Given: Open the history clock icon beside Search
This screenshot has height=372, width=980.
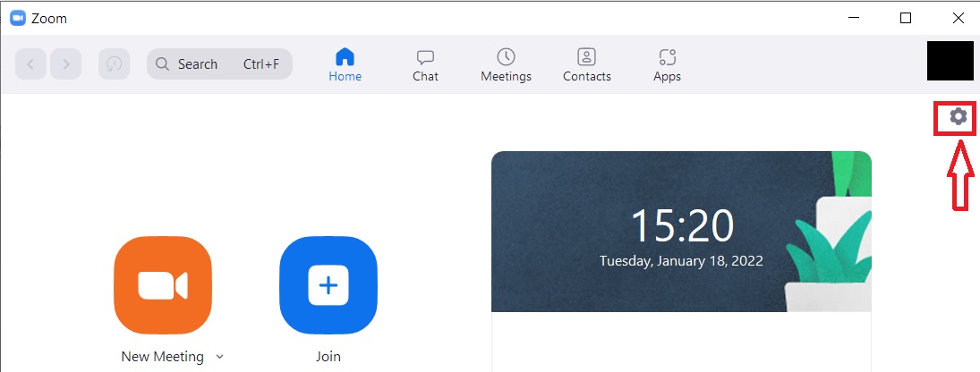Looking at the screenshot, I should [114, 64].
